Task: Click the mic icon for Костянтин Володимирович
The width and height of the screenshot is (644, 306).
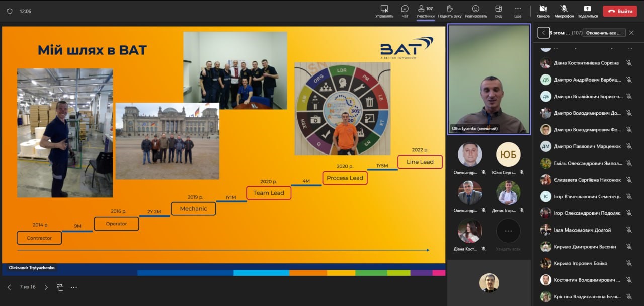Action: pos(629,280)
